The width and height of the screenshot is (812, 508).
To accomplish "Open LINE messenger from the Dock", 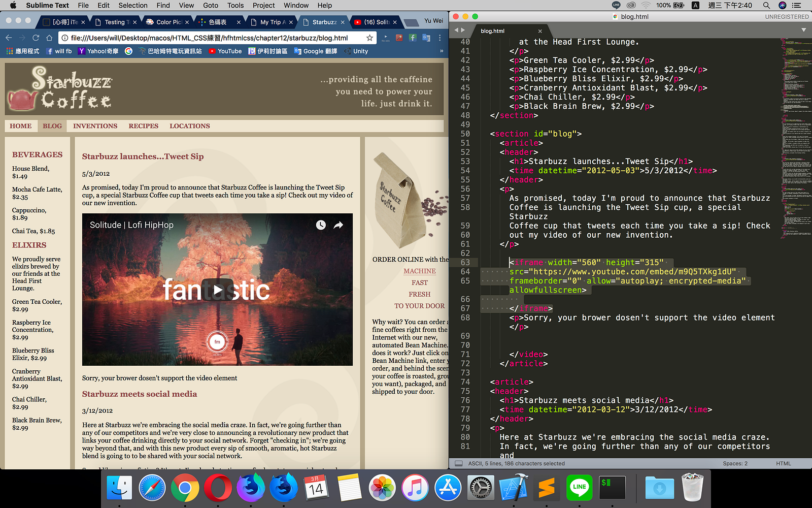I will coord(579,488).
